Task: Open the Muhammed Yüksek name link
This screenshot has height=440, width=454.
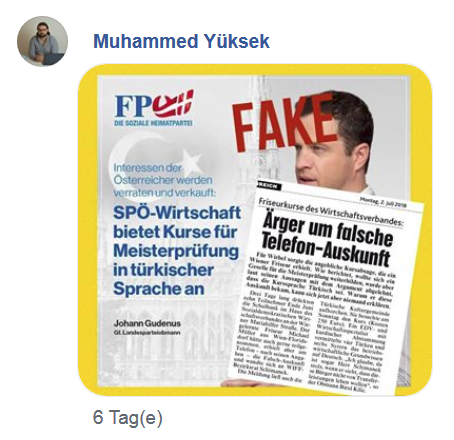Action: [181, 41]
